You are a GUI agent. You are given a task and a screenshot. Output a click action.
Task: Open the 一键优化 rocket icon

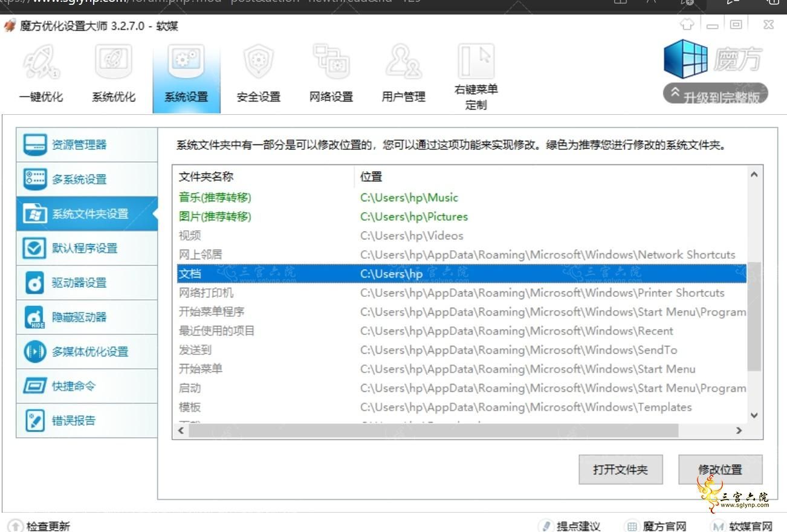click(41, 63)
